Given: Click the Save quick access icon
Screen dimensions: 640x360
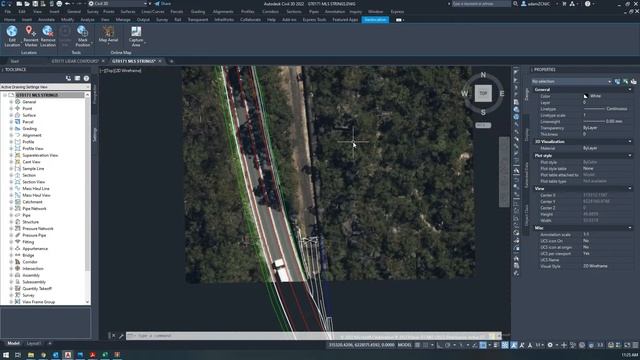Looking at the screenshot, I should click(x=35, y=4).
